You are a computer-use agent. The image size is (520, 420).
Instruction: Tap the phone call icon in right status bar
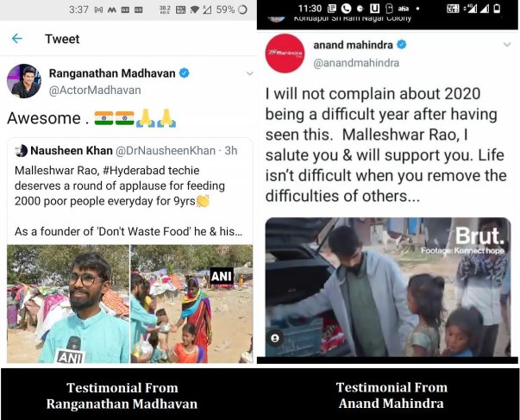click(x=346, y=9)
